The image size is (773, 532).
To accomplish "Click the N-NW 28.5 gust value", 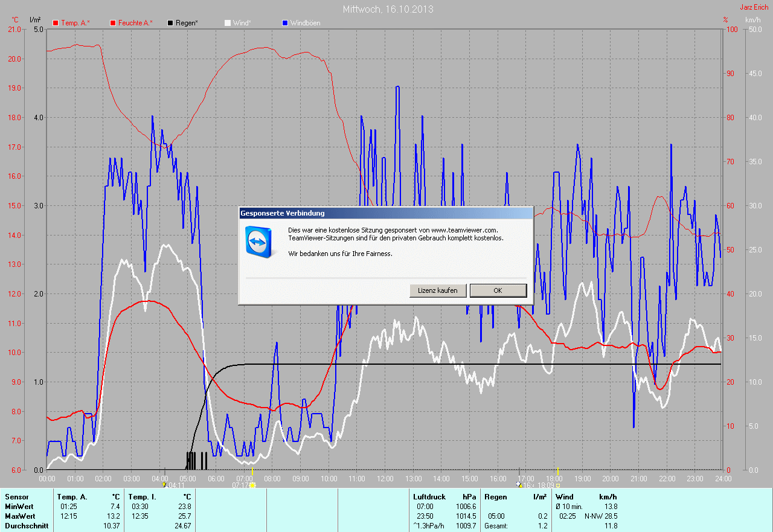I will 600,516.
